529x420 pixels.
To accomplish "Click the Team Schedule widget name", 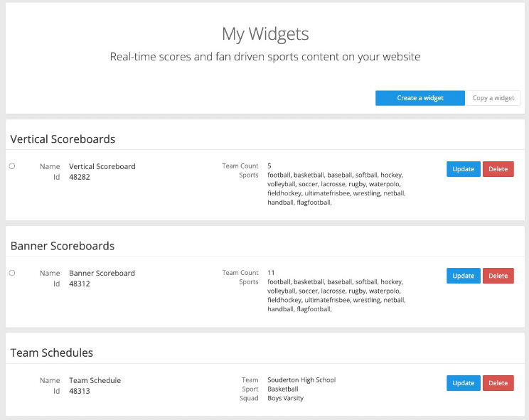I will [95, 380].
